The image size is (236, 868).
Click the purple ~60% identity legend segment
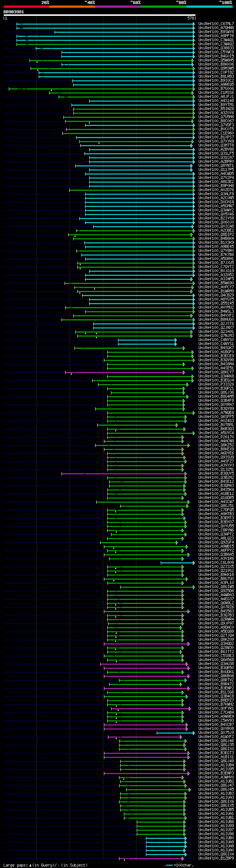[118, 7]
